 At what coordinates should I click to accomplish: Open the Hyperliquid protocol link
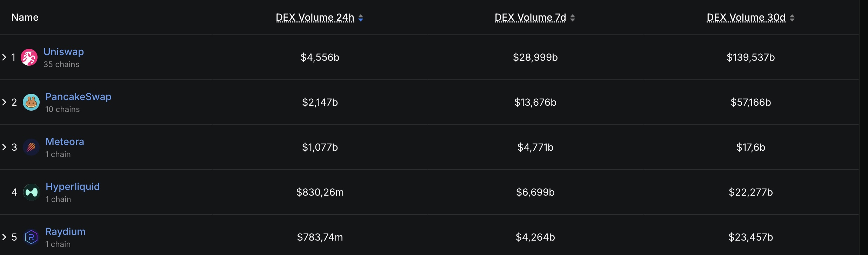73,187
